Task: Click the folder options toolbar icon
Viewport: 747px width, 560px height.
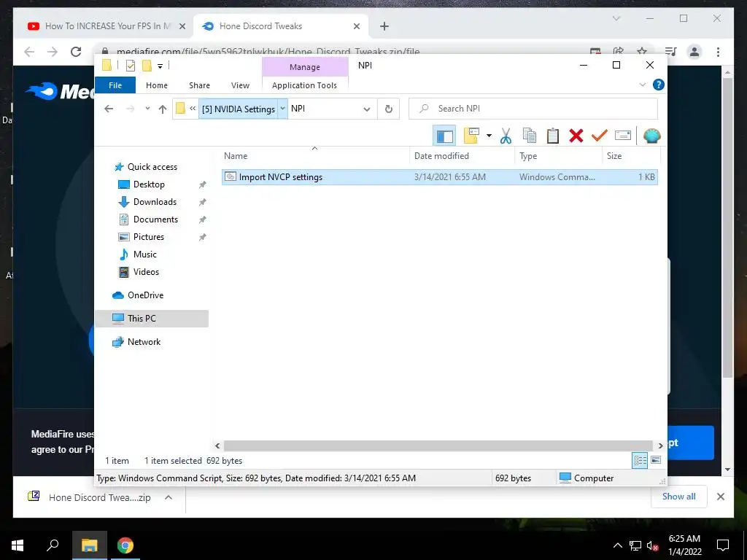Action: tap(471, 136)
